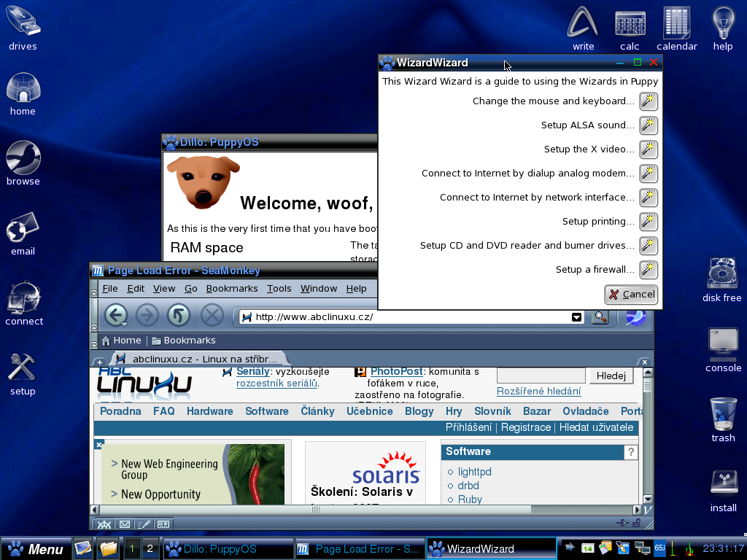The height and width of the screenshot is (560, 747).
Task: Open Mail from SeaMonkey's status bar envelope icon
Action: pyautogui.click(x=125, y=524)
